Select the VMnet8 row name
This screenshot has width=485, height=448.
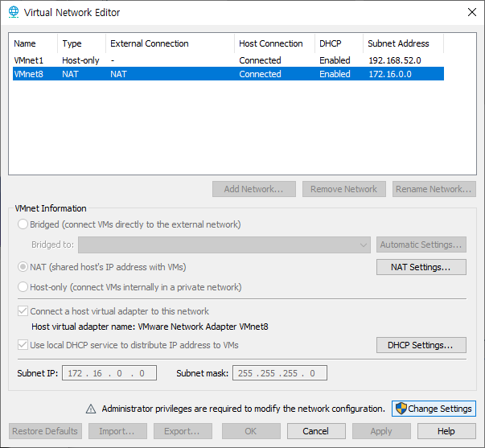[29, 74]
